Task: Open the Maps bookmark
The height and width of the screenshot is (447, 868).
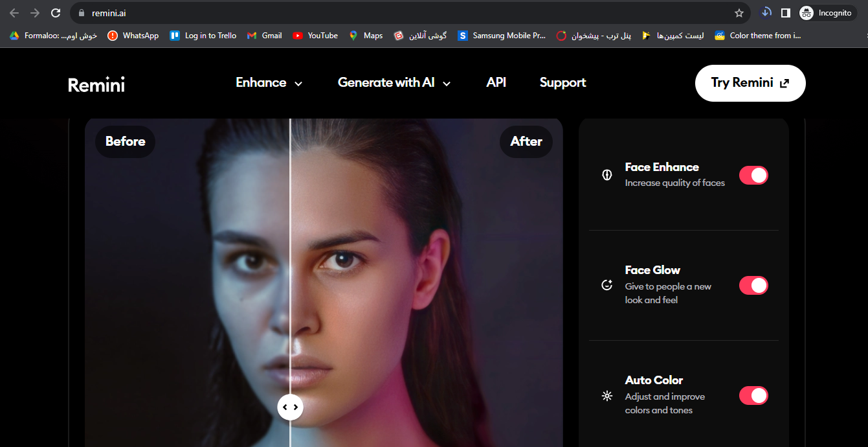Action: coord(366,36)
